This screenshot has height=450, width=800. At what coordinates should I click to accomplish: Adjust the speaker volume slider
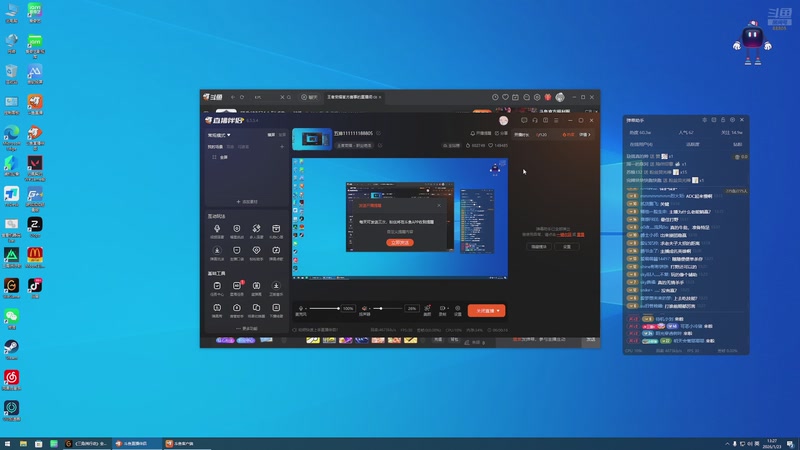388,308
